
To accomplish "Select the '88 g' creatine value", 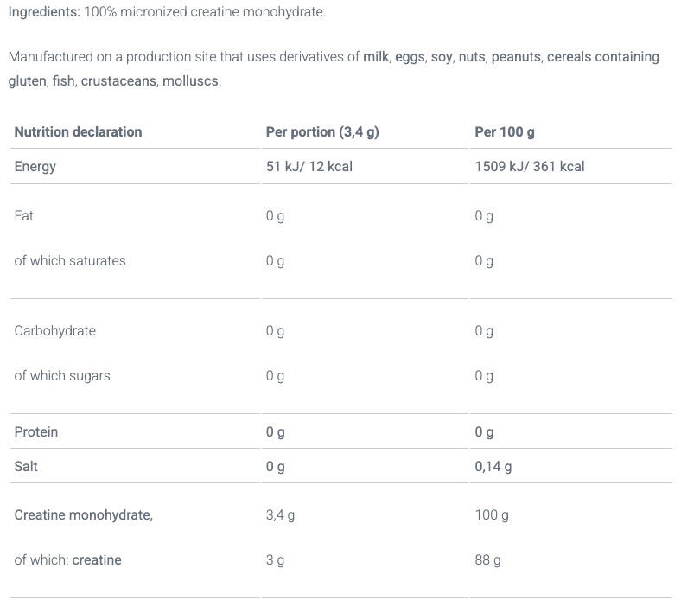I will point(487,559).
